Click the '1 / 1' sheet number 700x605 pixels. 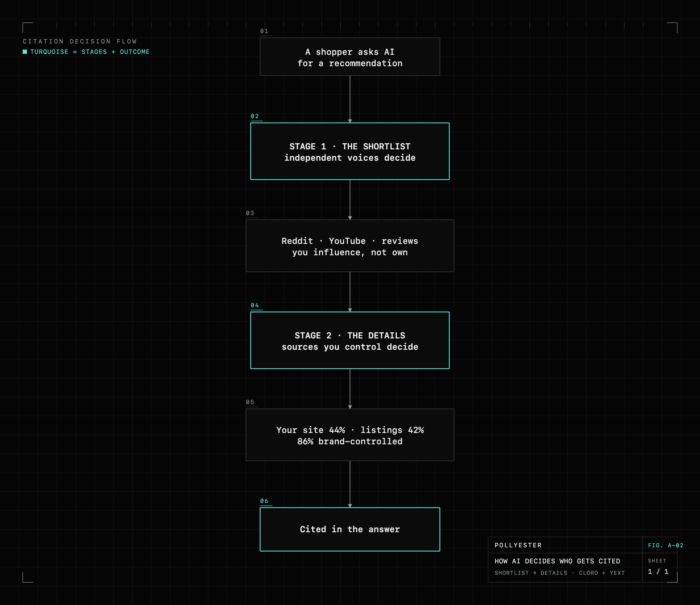coord(658,572)
